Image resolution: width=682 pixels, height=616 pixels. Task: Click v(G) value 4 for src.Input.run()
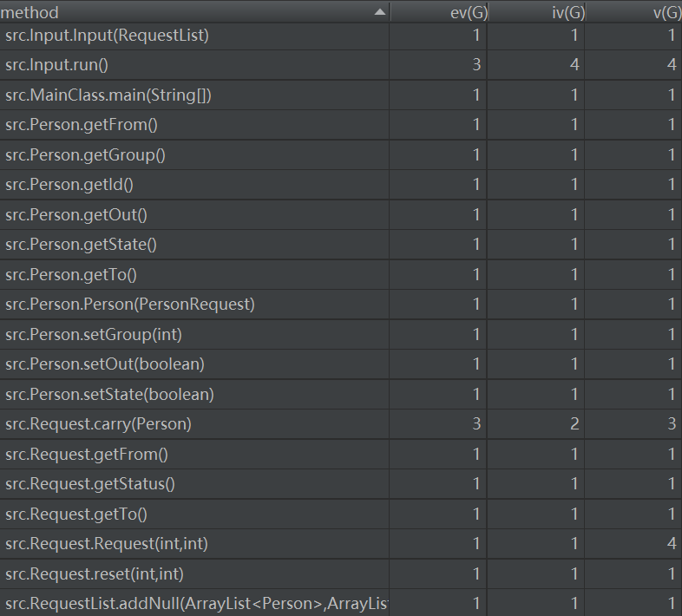click(672, 65)
